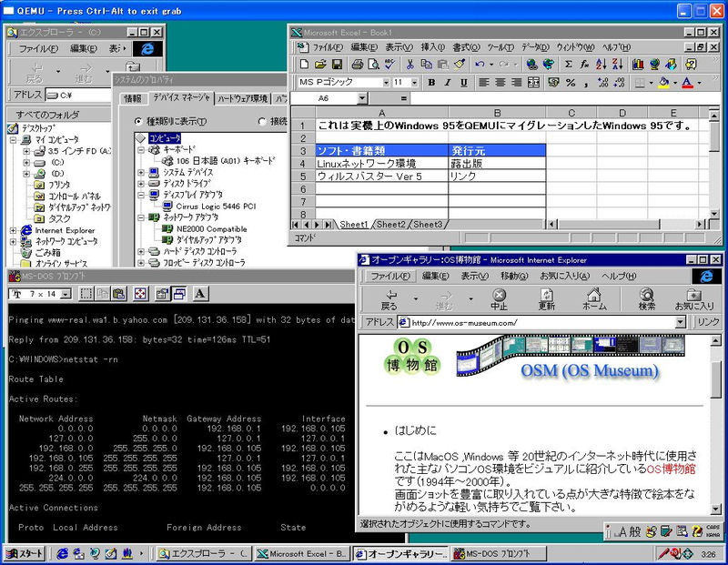728x565 pixels.
Task: Click the Mark selection icon in MS-DOS toolbar
Action: coord(86,293)
